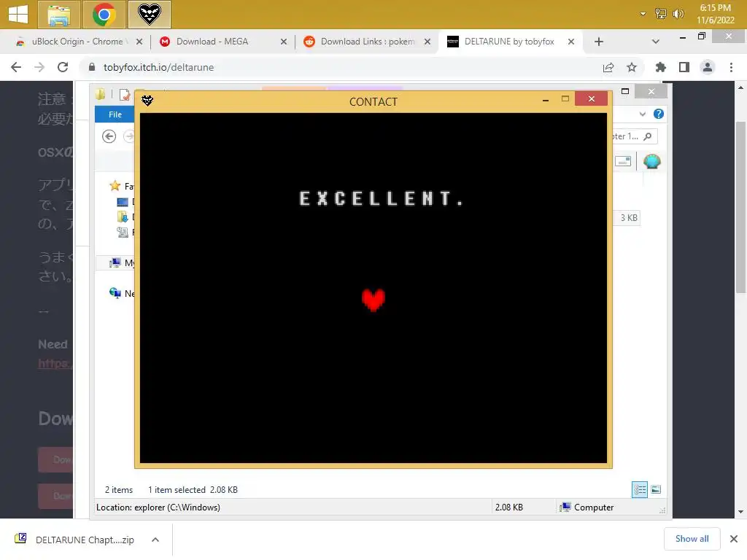Select the DELTARUNE game taskbar icon

(149, 15)
